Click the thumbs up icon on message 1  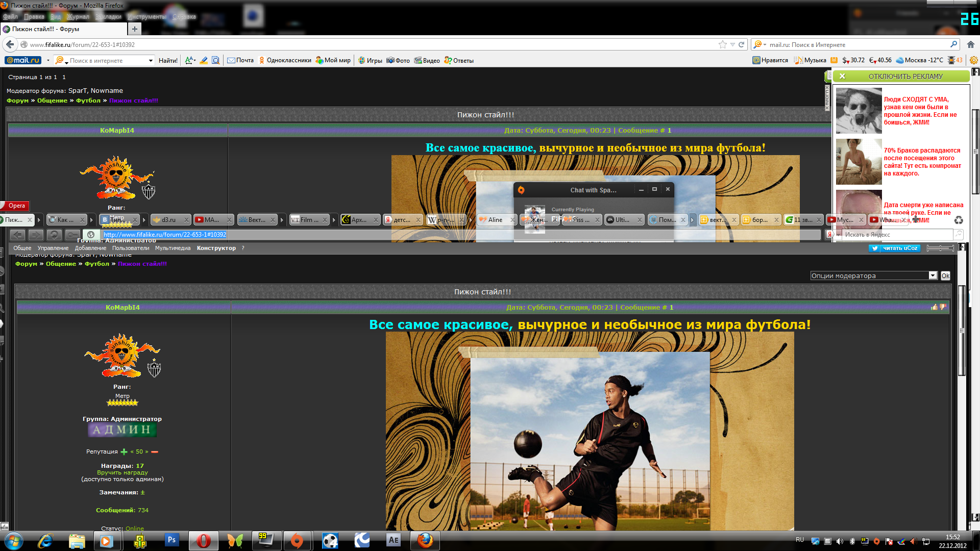[x=934, y=307]
